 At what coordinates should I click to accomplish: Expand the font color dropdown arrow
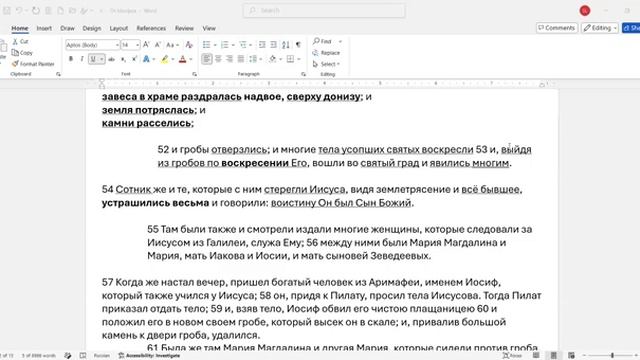coord(191,59)
